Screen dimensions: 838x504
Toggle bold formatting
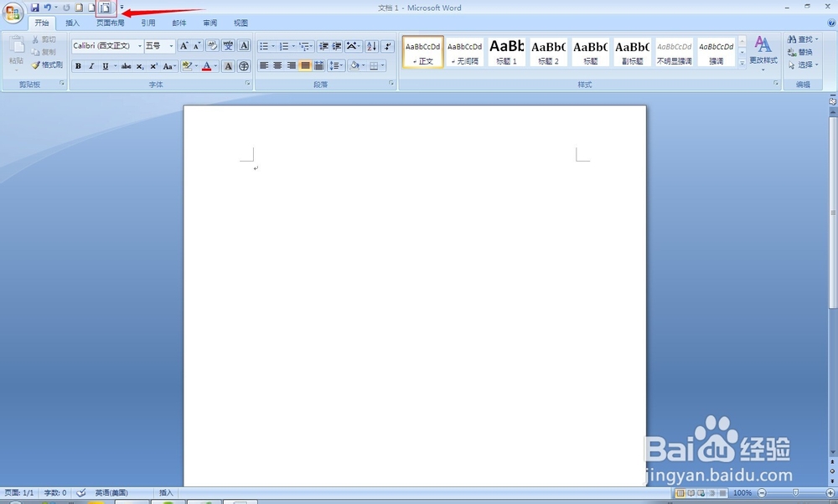pos(78,66)
